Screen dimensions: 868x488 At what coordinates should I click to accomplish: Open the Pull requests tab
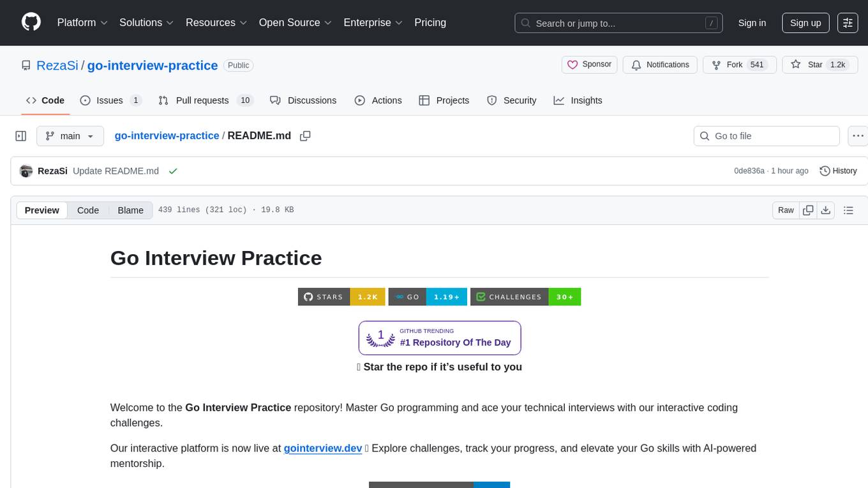206,100
